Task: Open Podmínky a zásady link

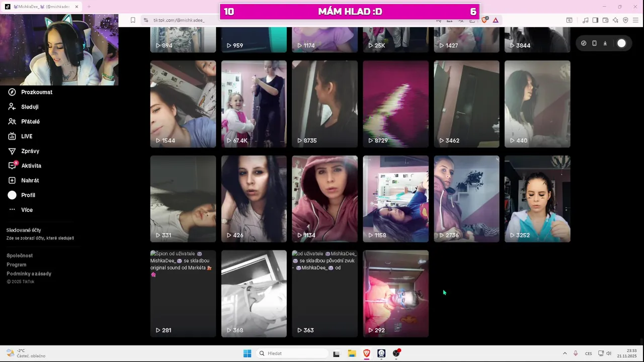Action: pyautogui.click(x=29, y=274)
